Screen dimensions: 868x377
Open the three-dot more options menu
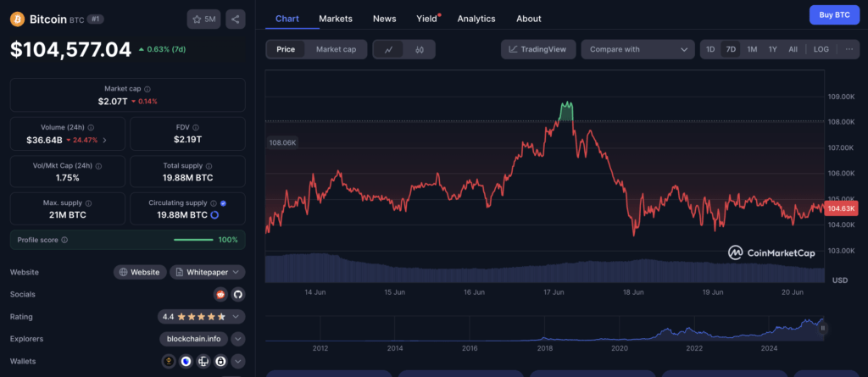[849, 49]
